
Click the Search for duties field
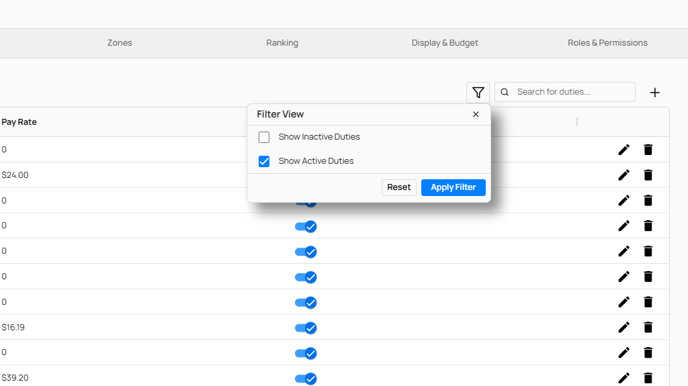point(565,92)
